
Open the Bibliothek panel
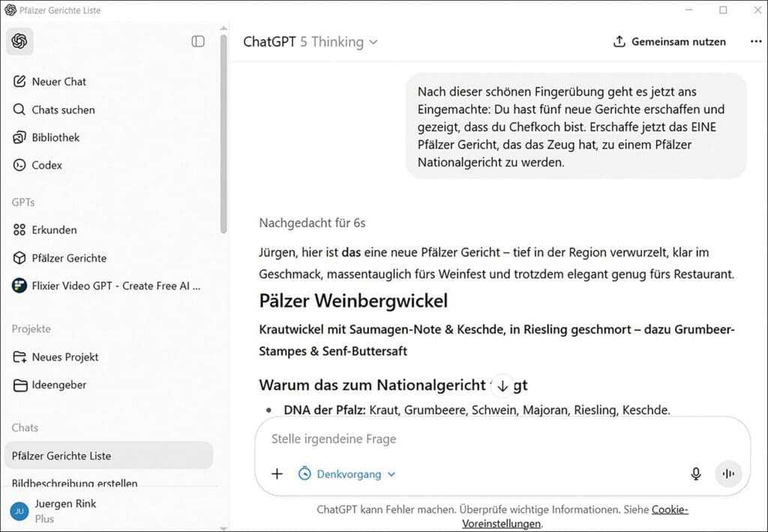point(55,137)
